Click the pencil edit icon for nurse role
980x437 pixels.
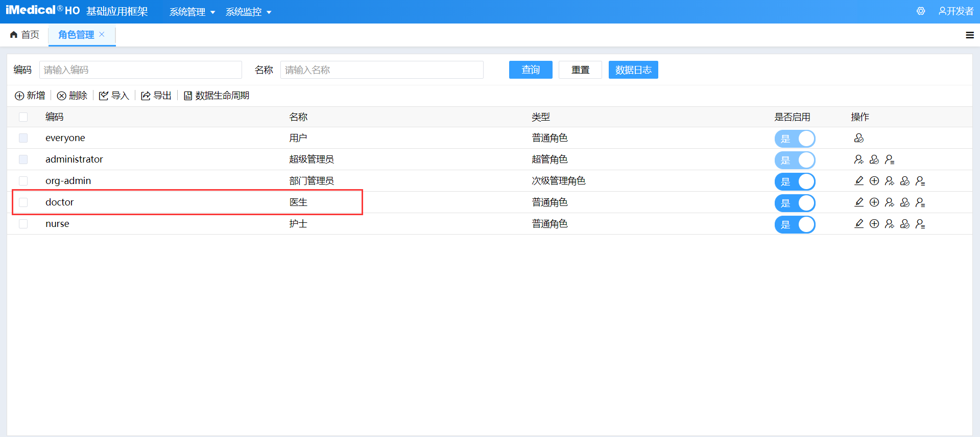click(859, 224)
